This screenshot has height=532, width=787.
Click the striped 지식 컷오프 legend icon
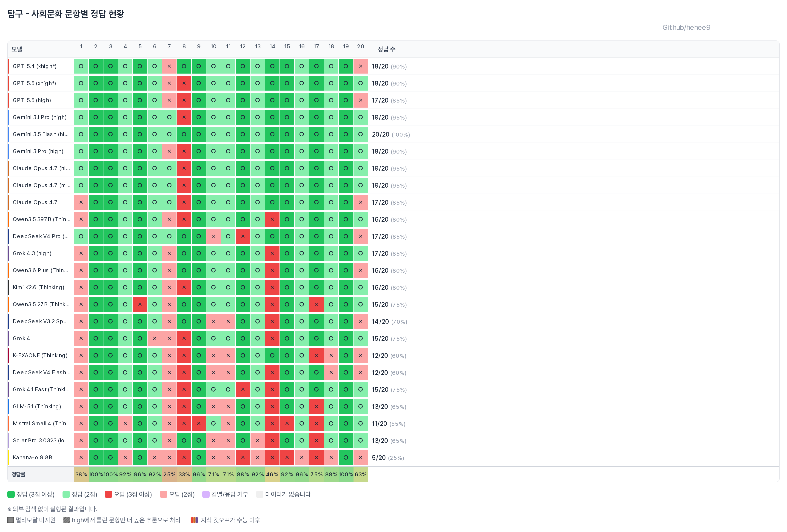coord(194,520)
